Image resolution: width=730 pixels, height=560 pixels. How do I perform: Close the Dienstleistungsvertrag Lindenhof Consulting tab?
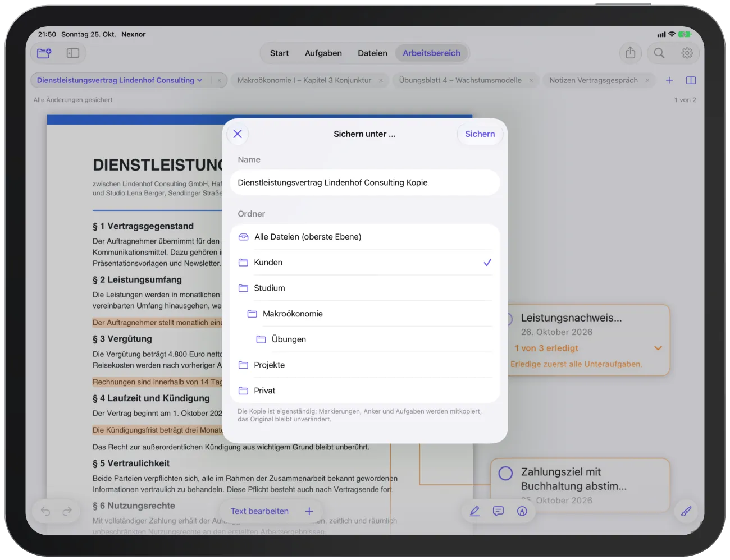point(219,80)
